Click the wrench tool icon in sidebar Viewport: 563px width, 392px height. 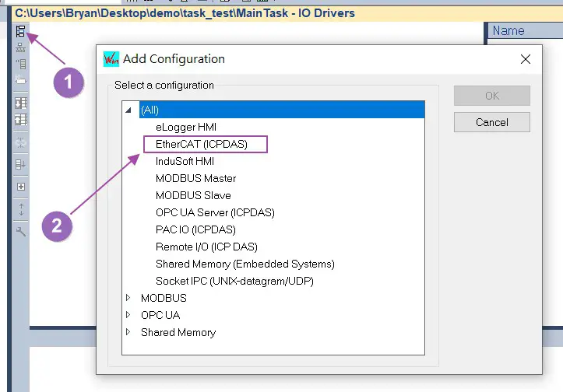(21, 232)
